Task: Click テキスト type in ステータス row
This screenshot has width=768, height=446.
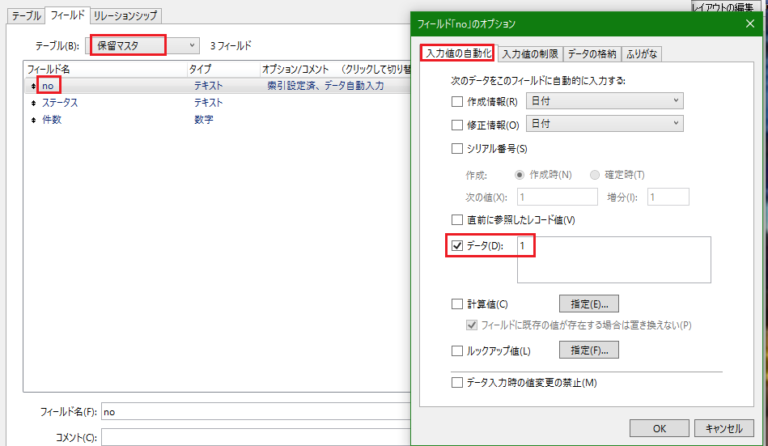Action: pyautogui.click(x=208, y=103)
